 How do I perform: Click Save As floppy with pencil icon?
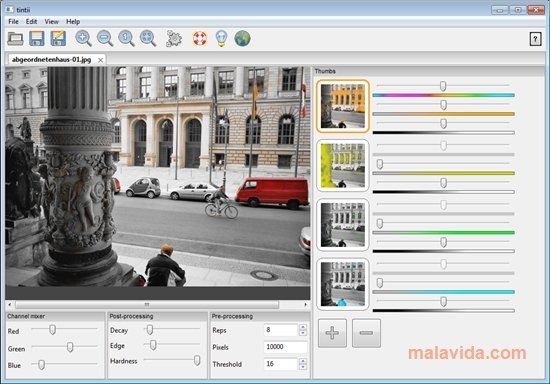click(x=58, y=39)
